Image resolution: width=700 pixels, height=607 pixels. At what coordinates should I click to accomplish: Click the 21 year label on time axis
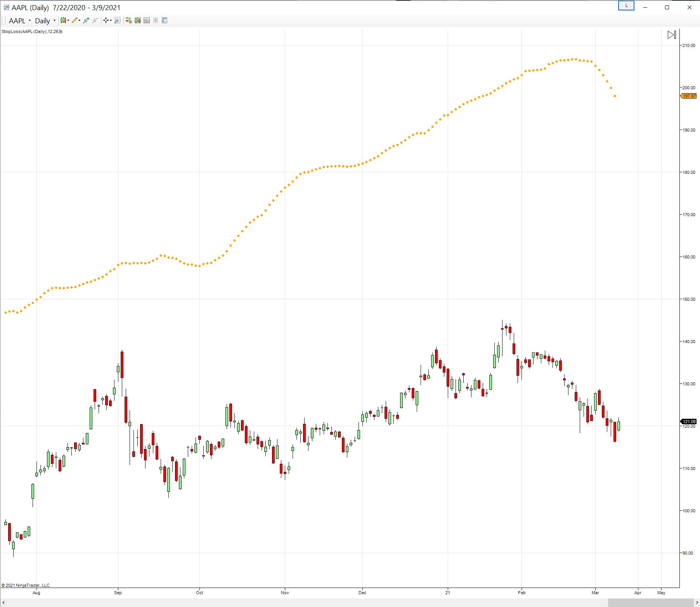point(448,593)
